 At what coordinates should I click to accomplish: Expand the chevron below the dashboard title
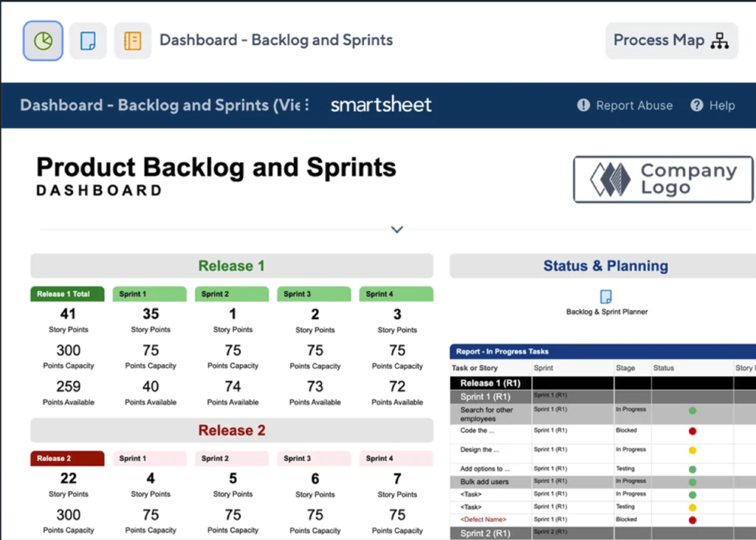click(x=397, y=230)
